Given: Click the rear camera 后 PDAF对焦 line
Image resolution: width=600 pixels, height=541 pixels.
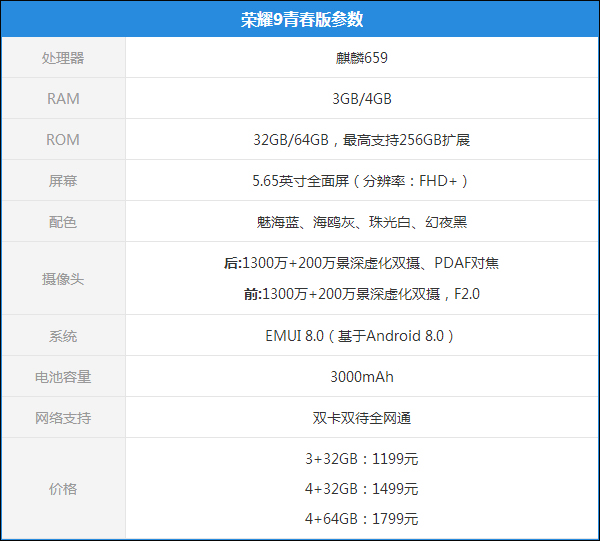Looking at the screenshot, I should click(x=361, y=264).
